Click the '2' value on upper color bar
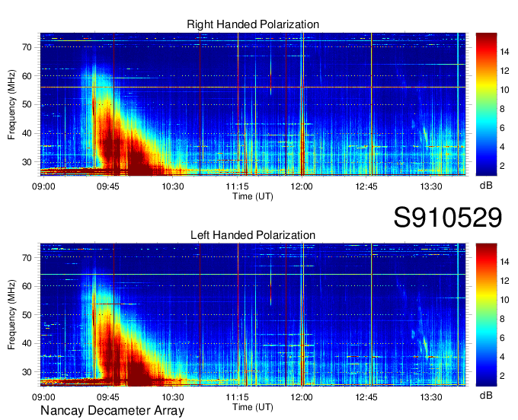 click(502, 166)
